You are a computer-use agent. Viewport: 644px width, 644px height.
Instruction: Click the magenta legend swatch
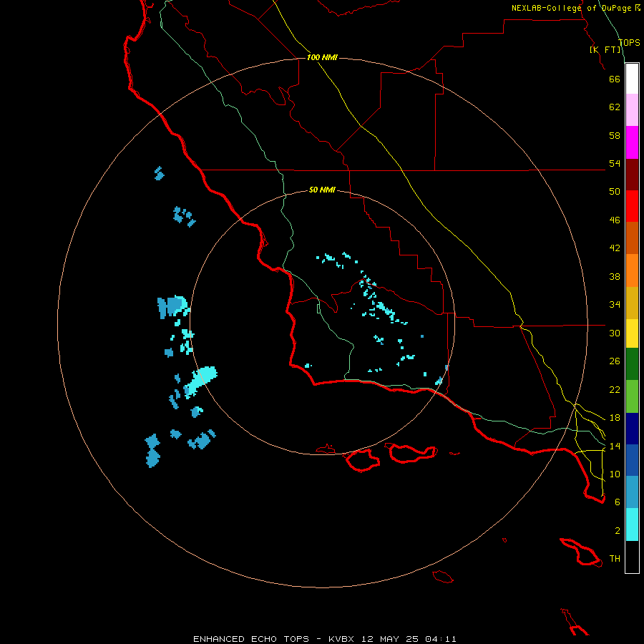tap(632, 142)
